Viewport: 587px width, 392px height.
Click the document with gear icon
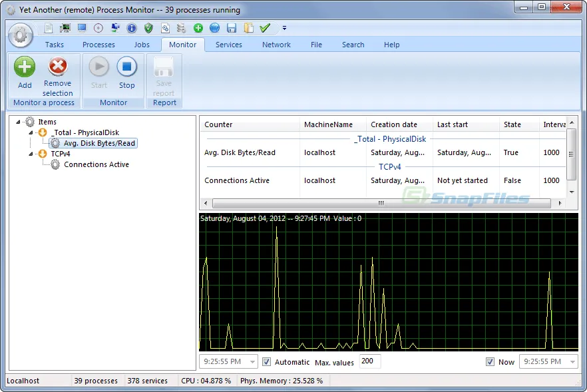(x=165, y=28)
